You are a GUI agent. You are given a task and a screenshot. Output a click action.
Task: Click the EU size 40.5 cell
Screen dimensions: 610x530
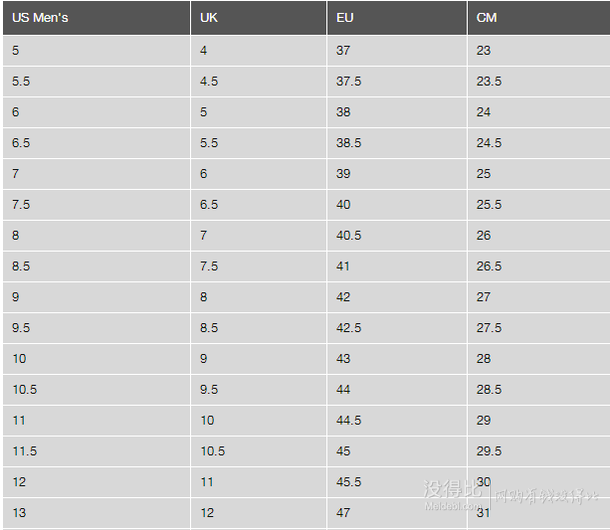397,235
